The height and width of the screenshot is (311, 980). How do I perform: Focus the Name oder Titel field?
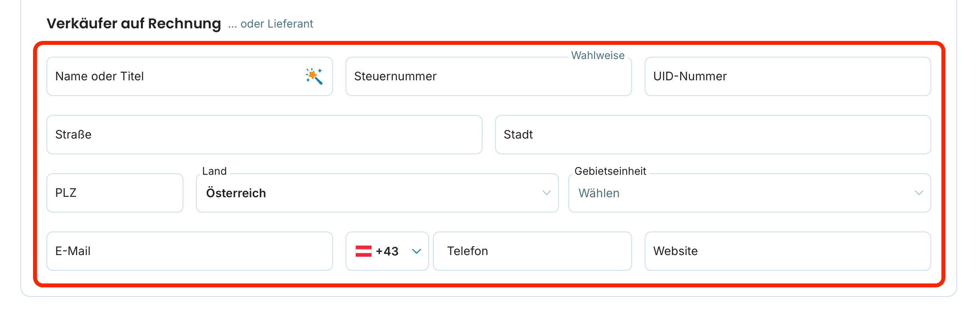(190, 76)
